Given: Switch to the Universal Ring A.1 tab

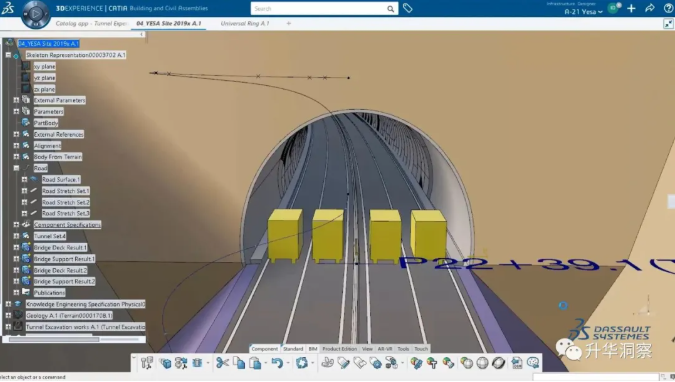Looking at the screenshot, I should coord(245,23).
